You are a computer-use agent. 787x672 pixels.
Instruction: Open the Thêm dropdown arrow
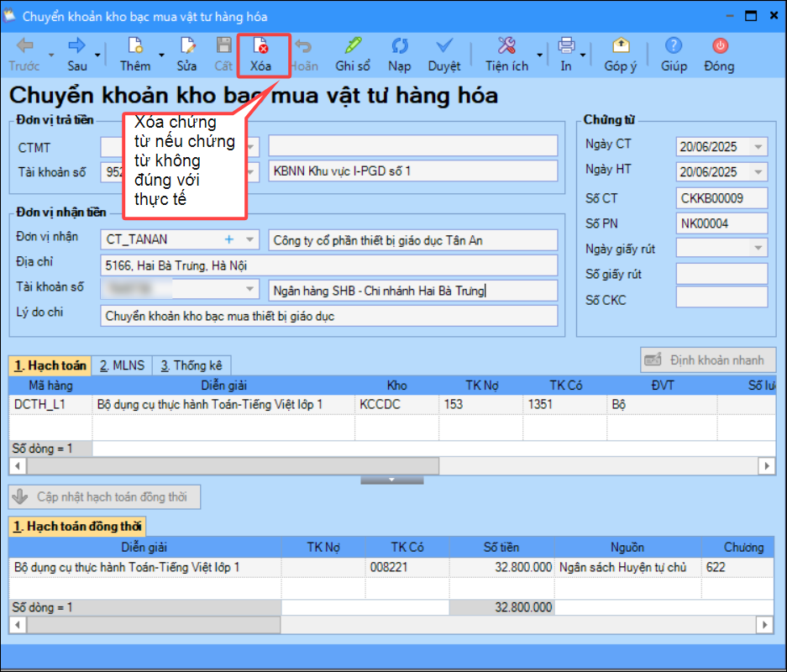pyautogui.click(x=161, y=55)
